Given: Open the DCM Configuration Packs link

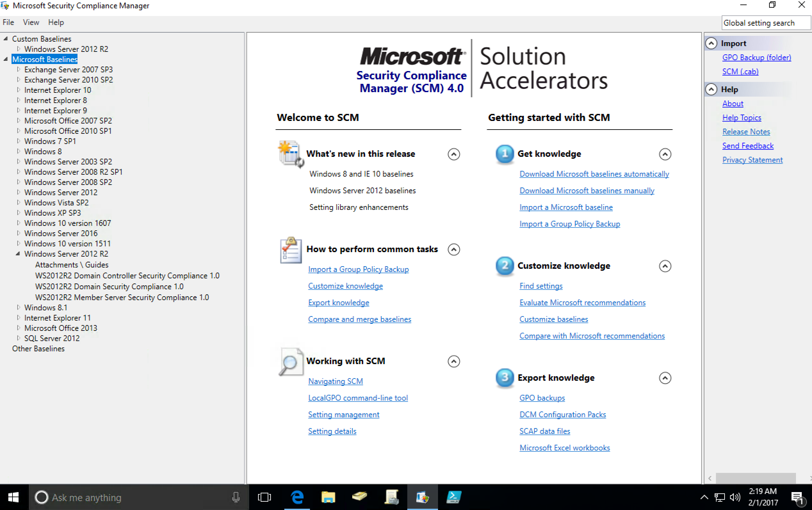Looking at the screenshot, I should (x=563, y=414).
